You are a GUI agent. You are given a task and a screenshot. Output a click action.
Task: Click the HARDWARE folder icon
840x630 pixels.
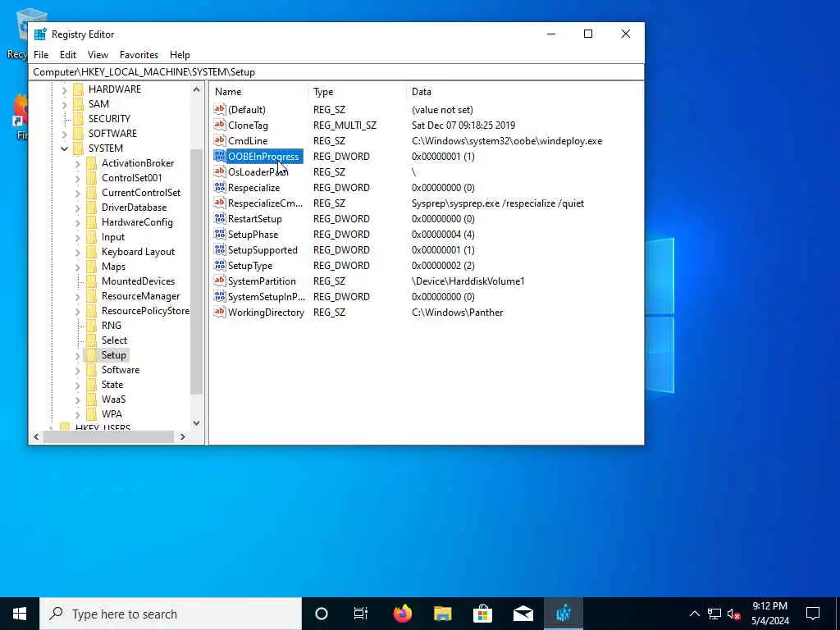[x=78, y=89]
